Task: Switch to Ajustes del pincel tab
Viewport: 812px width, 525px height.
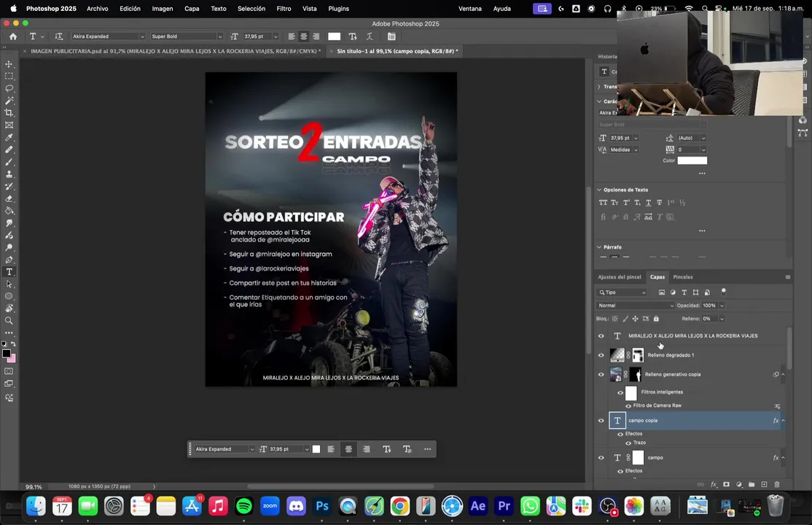Action: (x=620, y=277)
